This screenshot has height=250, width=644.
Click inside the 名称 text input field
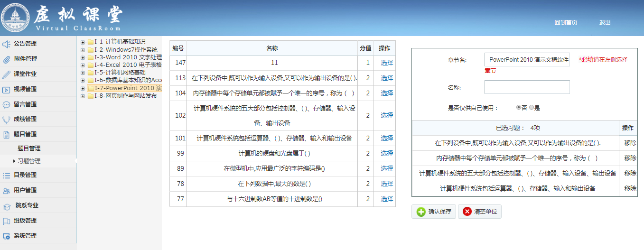tap(527, 87)
